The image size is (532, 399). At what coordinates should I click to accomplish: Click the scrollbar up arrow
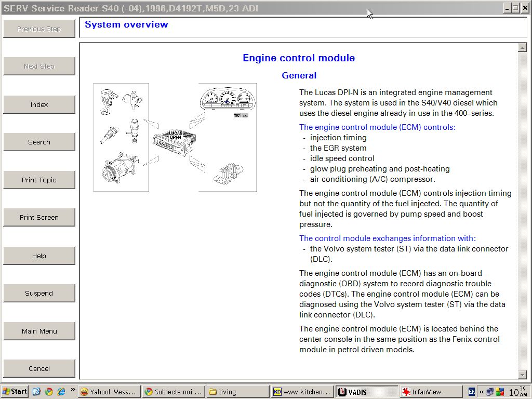click(522, 48)
